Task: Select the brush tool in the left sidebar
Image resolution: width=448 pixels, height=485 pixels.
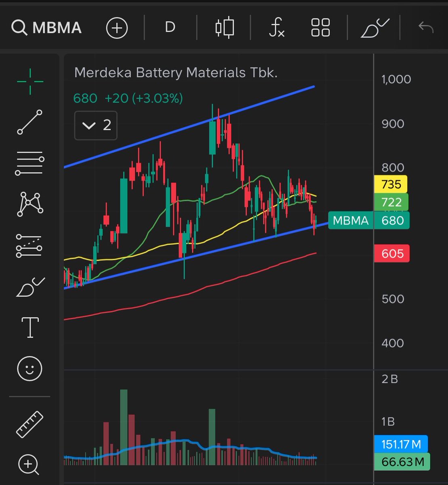Action: click(x=30, y=287)
